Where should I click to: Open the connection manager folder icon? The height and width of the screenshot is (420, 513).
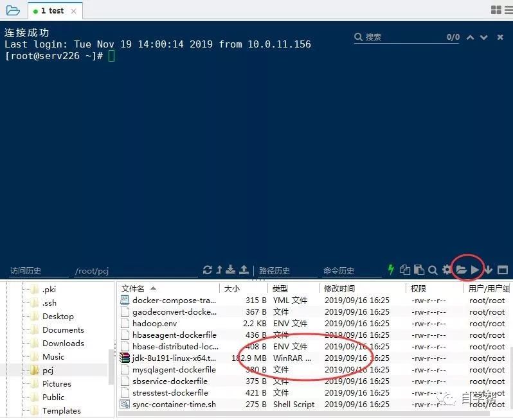pyautogui.click(x=13, y=10)
